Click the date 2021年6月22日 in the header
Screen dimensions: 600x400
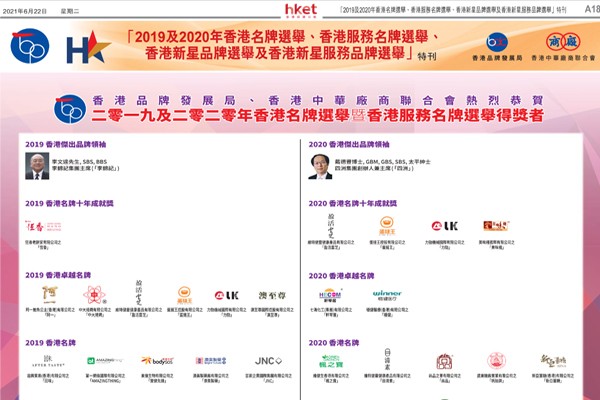coord(24,11)
